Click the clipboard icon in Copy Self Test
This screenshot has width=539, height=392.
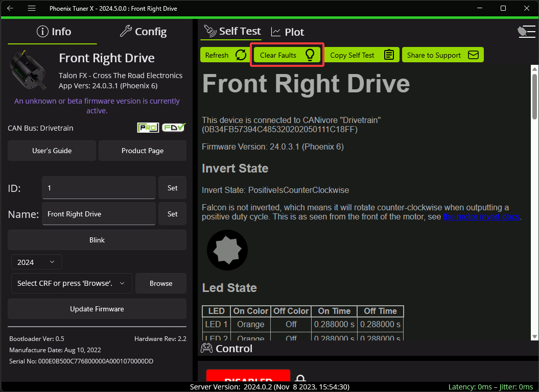coord(389,55)
